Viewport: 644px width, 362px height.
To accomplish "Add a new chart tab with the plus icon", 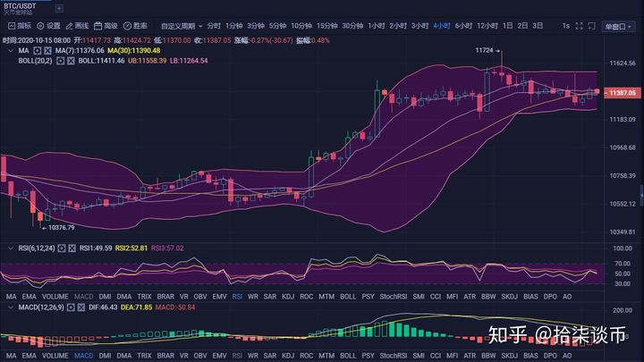I will click(59, 8).
